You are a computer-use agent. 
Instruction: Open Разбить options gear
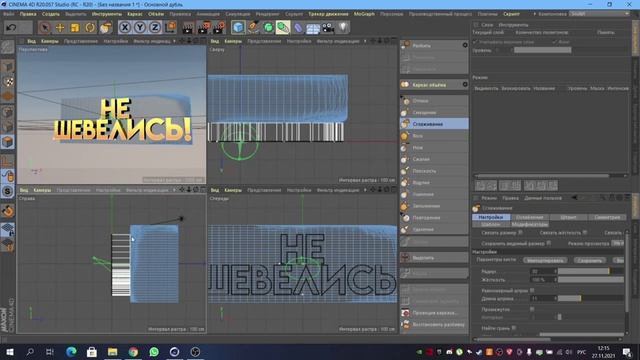point(465,45)
